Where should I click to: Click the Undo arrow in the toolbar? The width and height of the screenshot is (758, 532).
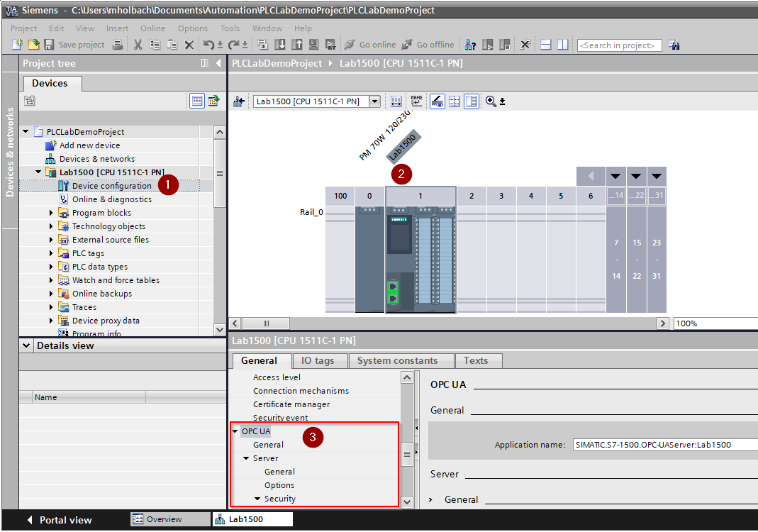208,44
